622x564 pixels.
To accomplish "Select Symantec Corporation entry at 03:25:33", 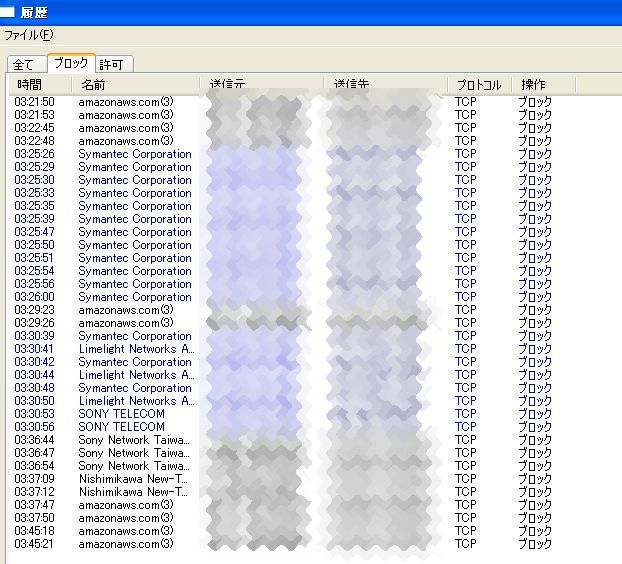I will 283,193.
